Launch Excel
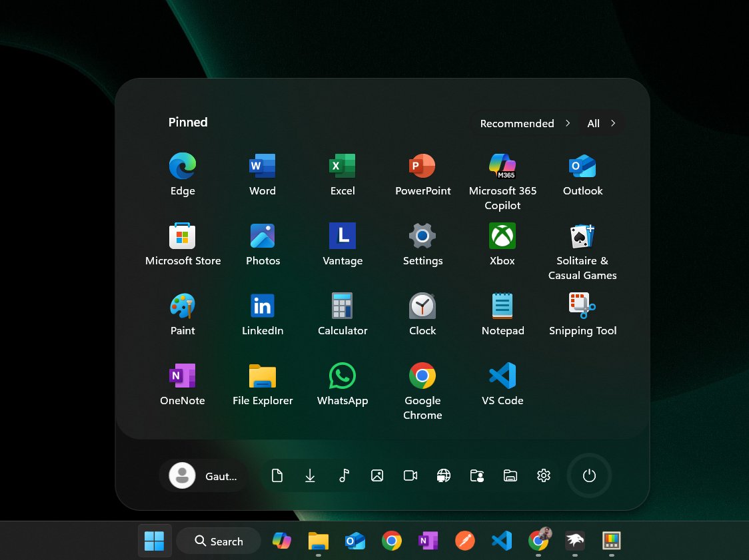The height and width of the screenshot is (560, 749). [342, 174]
